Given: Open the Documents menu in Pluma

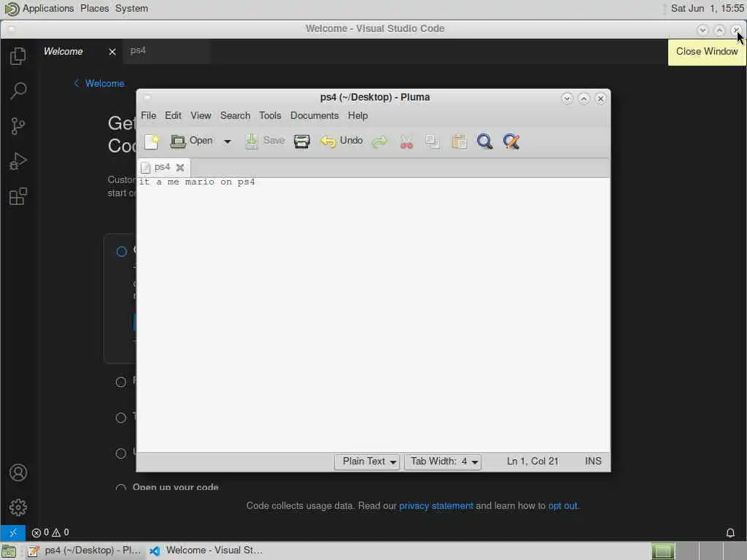Looking at the screenshot, I should [314, 116].
